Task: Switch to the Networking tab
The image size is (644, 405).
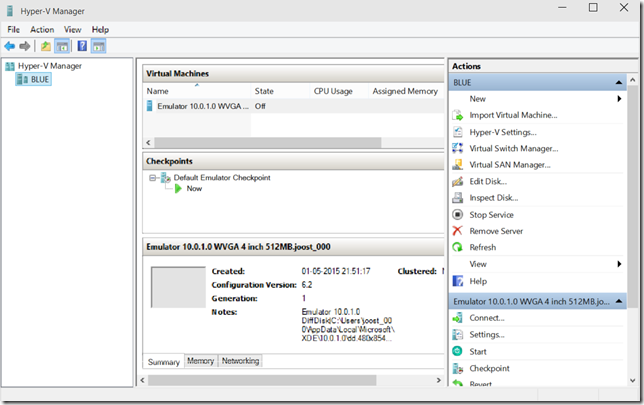Action: pos(240,361)
